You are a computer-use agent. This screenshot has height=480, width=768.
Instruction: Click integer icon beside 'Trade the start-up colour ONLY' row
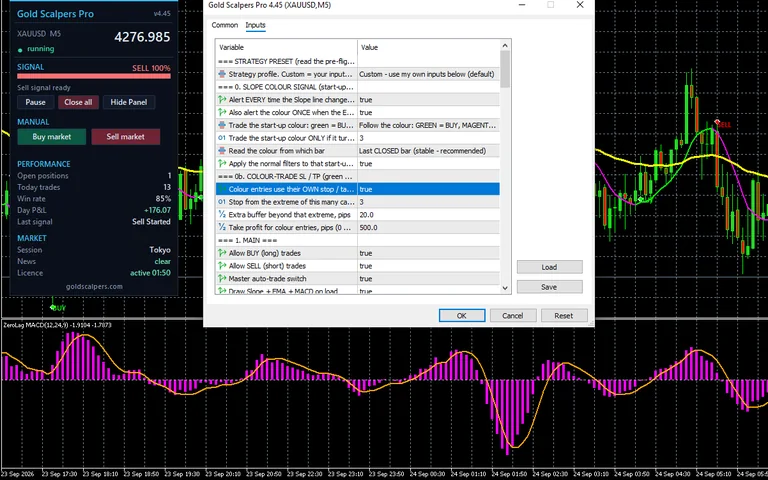coord(222,138)
